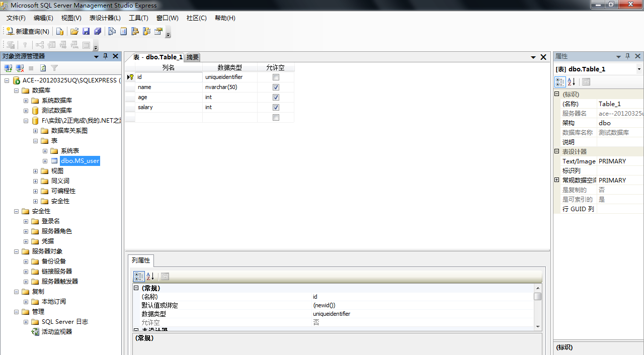Click the properties window toolbar icon
This screenshot has height=355, width=644.
coord(158,31)
